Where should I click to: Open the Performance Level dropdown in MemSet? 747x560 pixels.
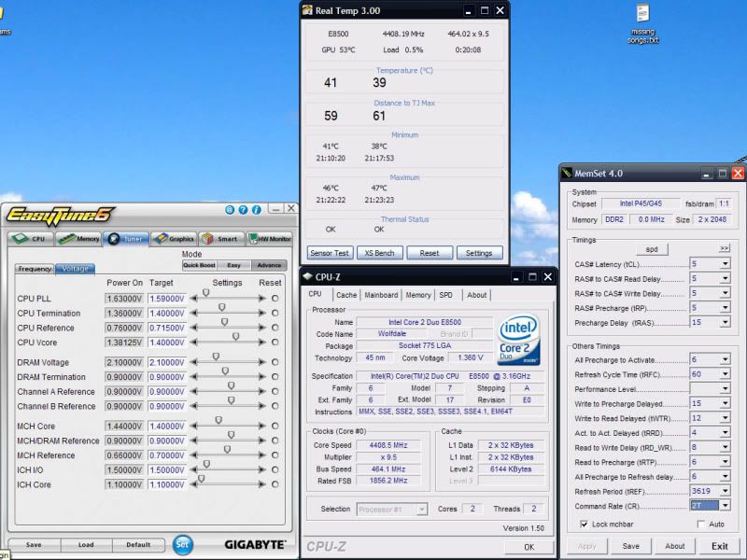(x=725, y=389)
